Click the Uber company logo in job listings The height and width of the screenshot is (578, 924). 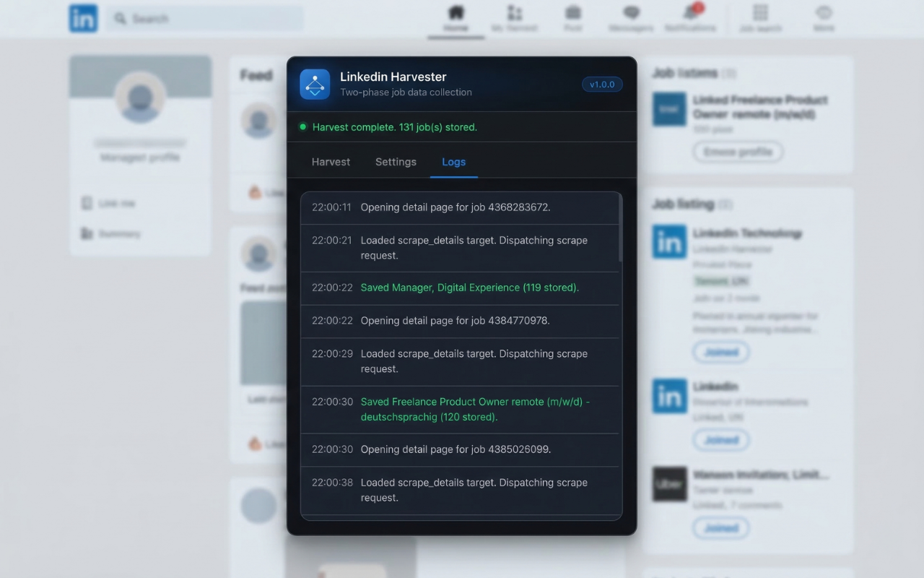(x=670, y=484)
